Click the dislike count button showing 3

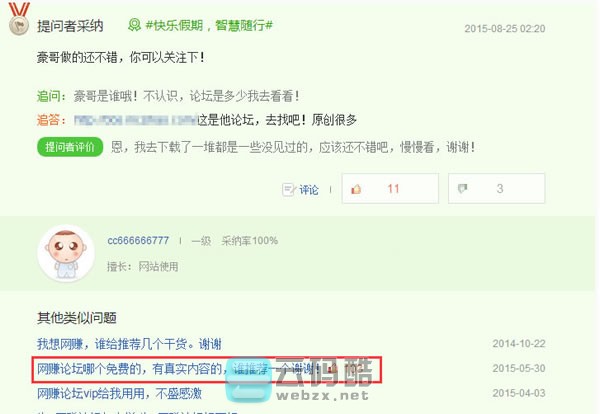pyautogui.click(x=496, y=188)
